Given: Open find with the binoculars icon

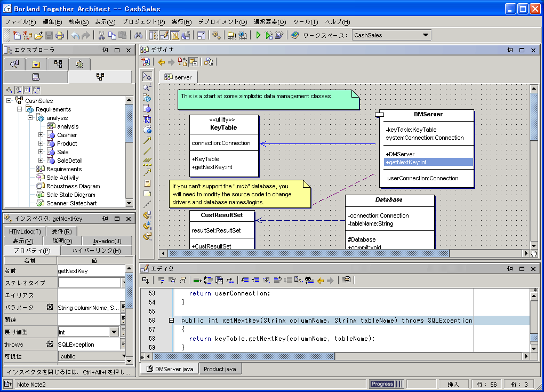Looking at the screenshot, I should (139, 35).
